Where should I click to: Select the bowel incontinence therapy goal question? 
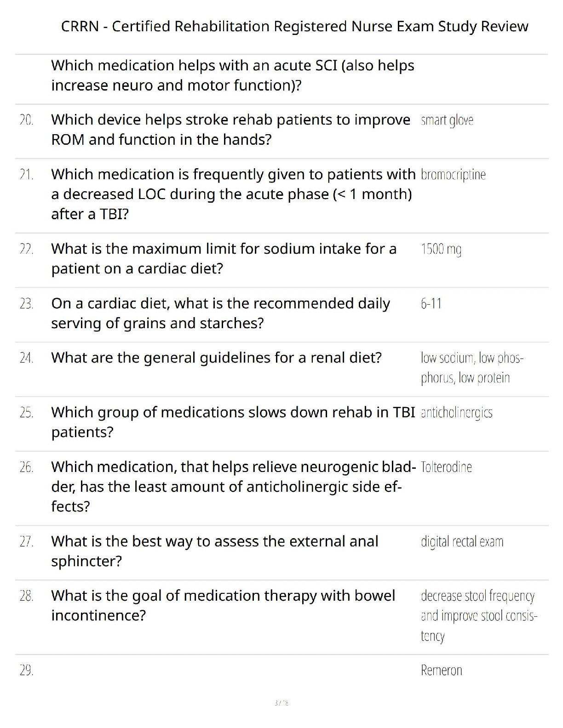pyautogui.click(x=223, y=605)
